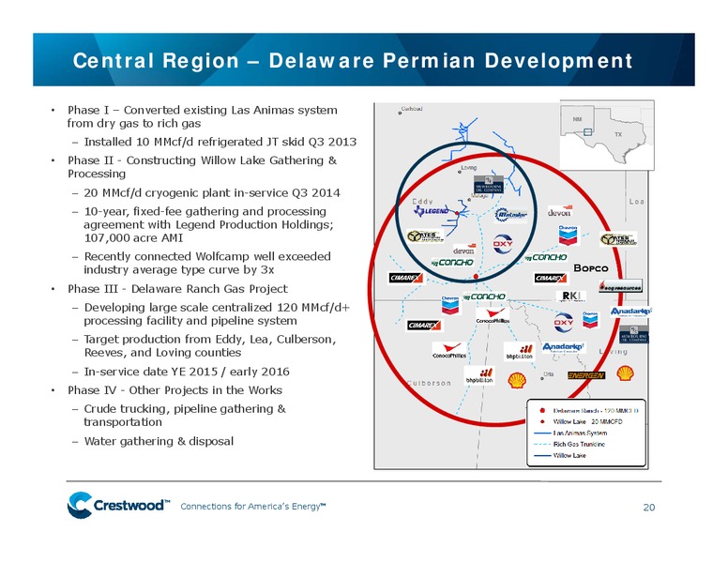Click the Concho logo above the ConocoPhillips logo
Viewport: 728px width, 563px height.
click(485, 297)
